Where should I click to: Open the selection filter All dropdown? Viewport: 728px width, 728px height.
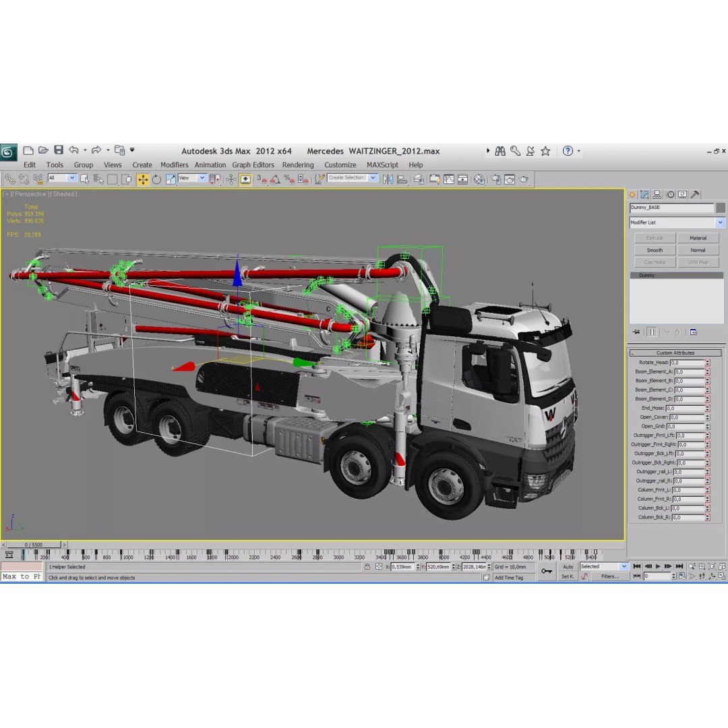(x=71, y=178)
